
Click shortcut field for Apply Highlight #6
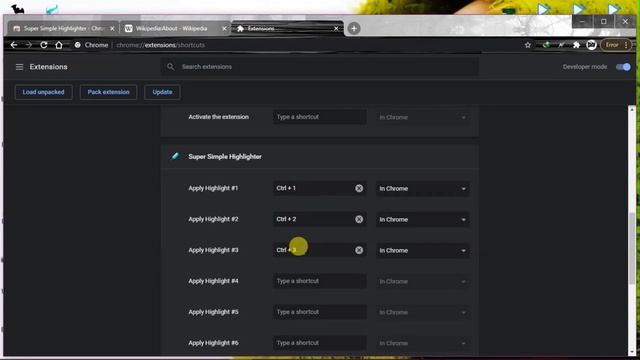320,343
